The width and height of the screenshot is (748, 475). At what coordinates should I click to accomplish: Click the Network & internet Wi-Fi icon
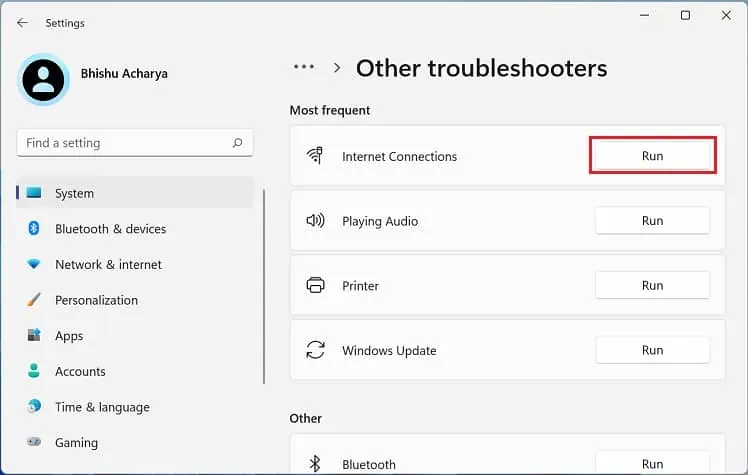pyautogui.click(x=34, y=265)
